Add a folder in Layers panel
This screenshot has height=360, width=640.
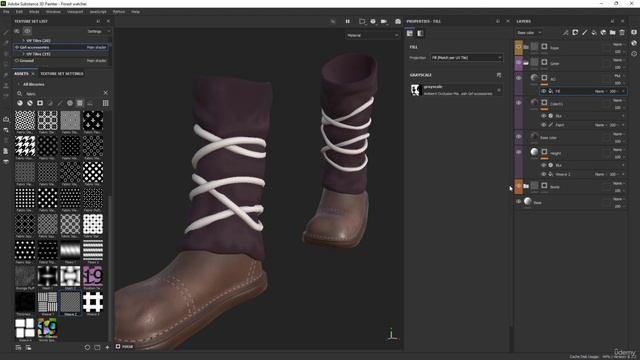pos(613,33)
